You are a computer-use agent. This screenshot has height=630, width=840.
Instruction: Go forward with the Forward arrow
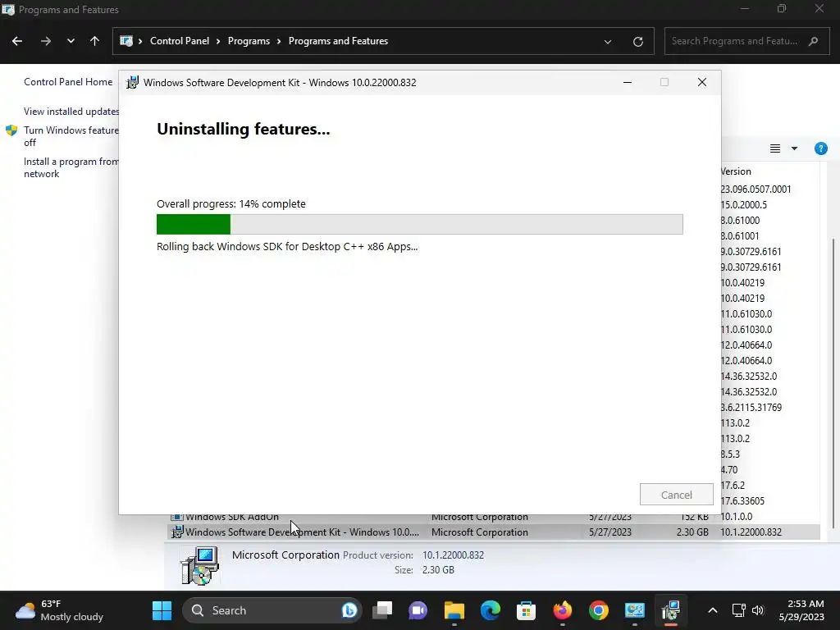(46, 41)
